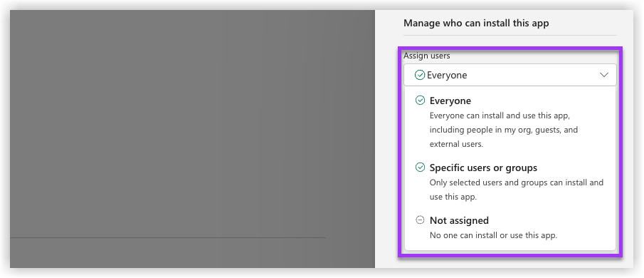Pick the Not assigned option
Screen dimensions: 644x278
510,227
